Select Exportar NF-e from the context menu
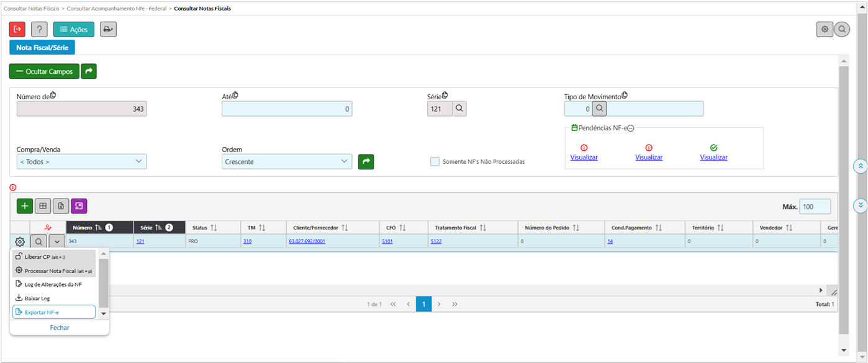The height and width of the screenshot is (363, 868). click(53, 312)
